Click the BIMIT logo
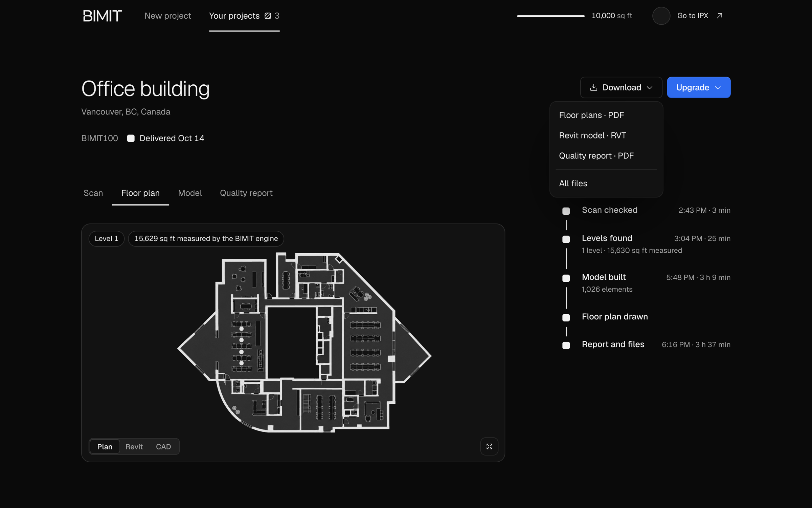 [x=102, y=16]
